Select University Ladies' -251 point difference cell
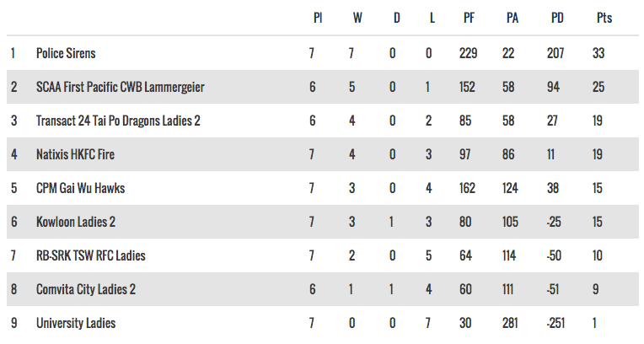The image size is (644, 344). pos(557,323)
